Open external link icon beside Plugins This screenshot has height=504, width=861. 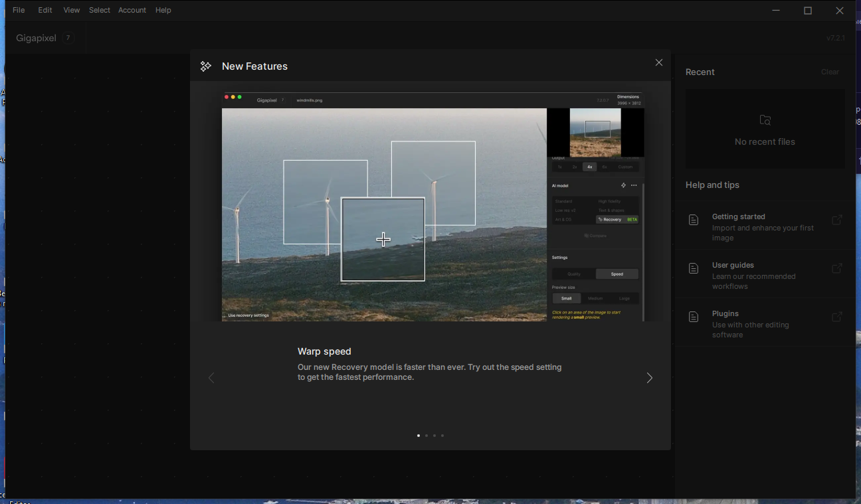click(837, 317)
